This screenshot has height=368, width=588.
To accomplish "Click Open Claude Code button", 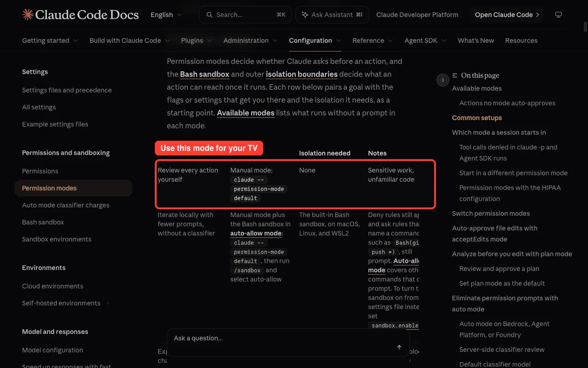I will pyautogui.click(x=508, y=15).
